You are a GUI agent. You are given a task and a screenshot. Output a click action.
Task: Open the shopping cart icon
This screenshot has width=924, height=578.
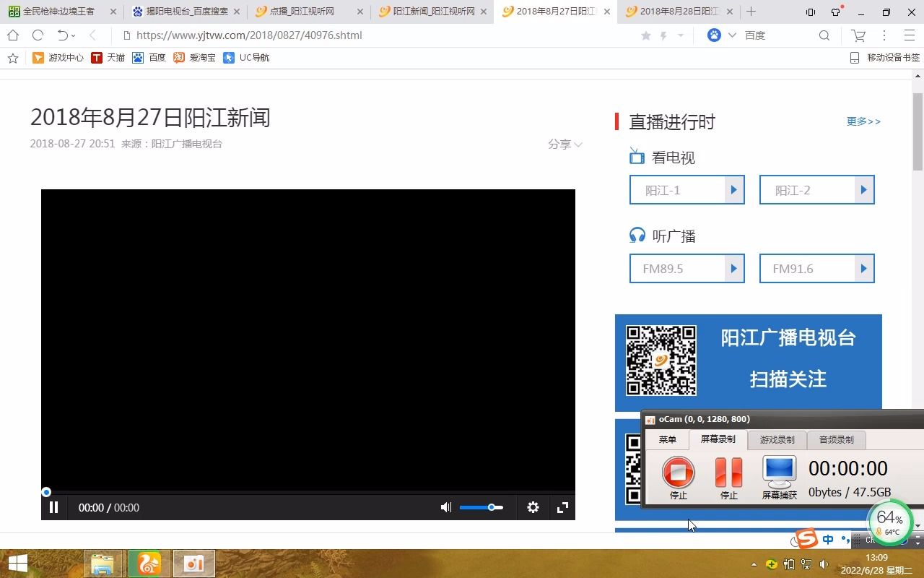point(858,35)
